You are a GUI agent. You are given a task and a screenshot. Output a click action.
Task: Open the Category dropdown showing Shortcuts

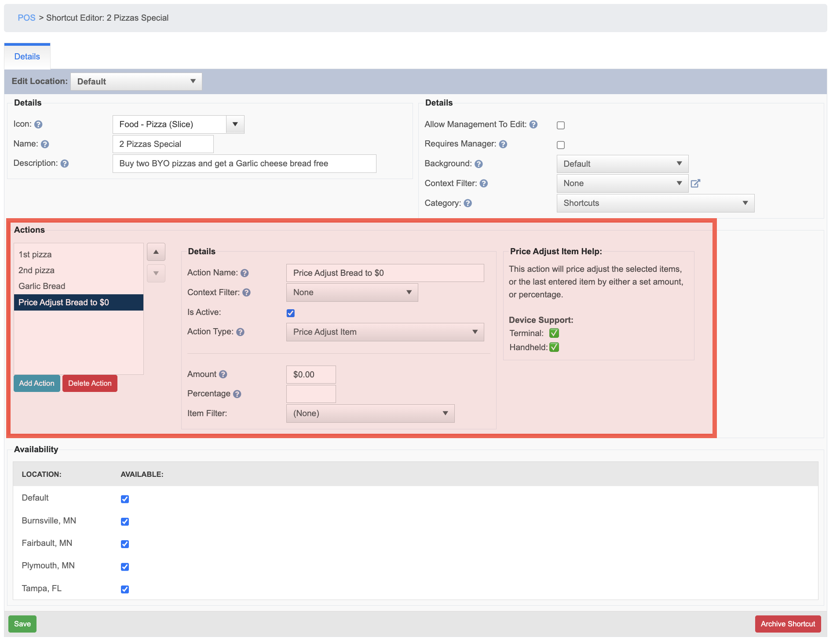(x=655, y=203)
